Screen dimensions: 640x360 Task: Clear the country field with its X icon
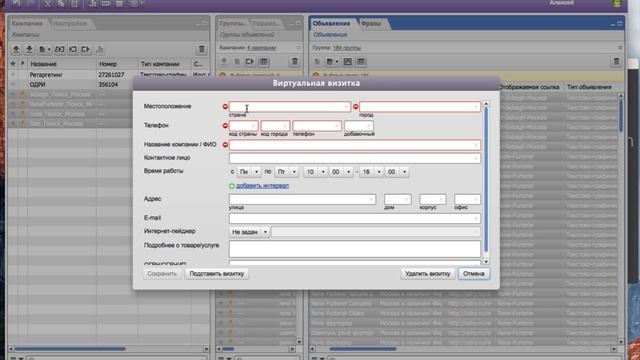pyautogui.click(x=346, y=107)
